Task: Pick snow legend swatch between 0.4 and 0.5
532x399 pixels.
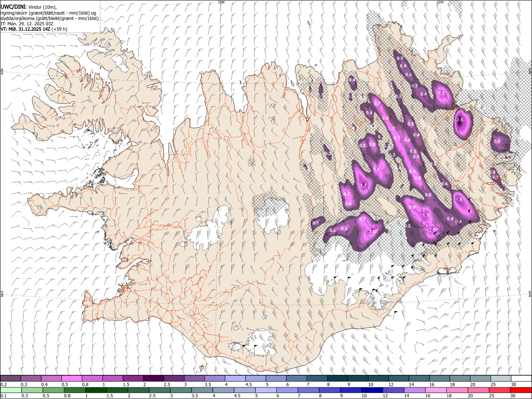Action: pyautogui.click(x=51, y=378)
